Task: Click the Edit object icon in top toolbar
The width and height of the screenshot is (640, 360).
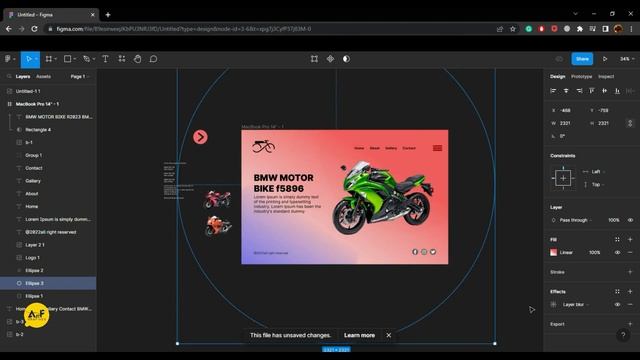Action: [x=314, y=59]
